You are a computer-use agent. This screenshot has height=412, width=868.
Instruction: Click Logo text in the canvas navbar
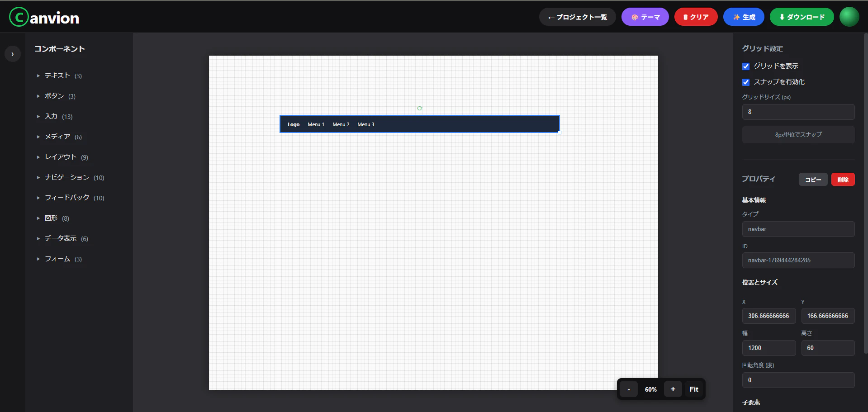[x=294, y=124]
